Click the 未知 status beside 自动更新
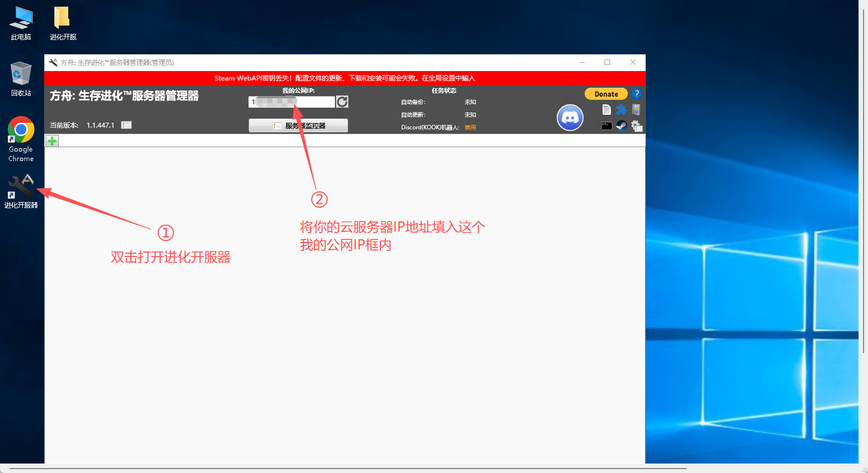 [470, 115]
